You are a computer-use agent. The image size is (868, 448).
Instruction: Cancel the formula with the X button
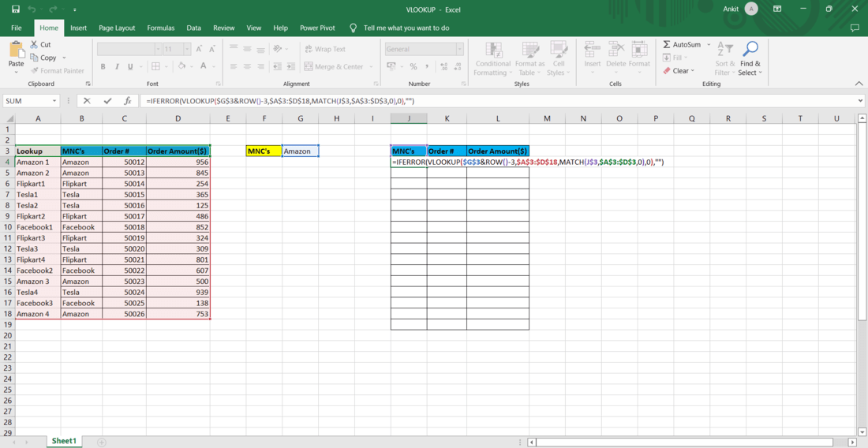[87, 101]
